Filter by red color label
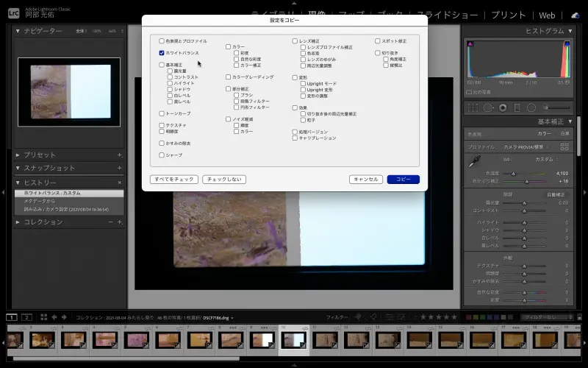The image size is (588, 368). coord(469,317)
